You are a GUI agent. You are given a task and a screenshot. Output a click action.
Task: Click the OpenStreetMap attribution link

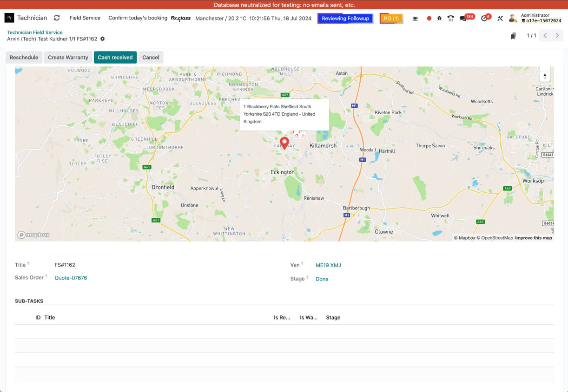coord(495,238)
